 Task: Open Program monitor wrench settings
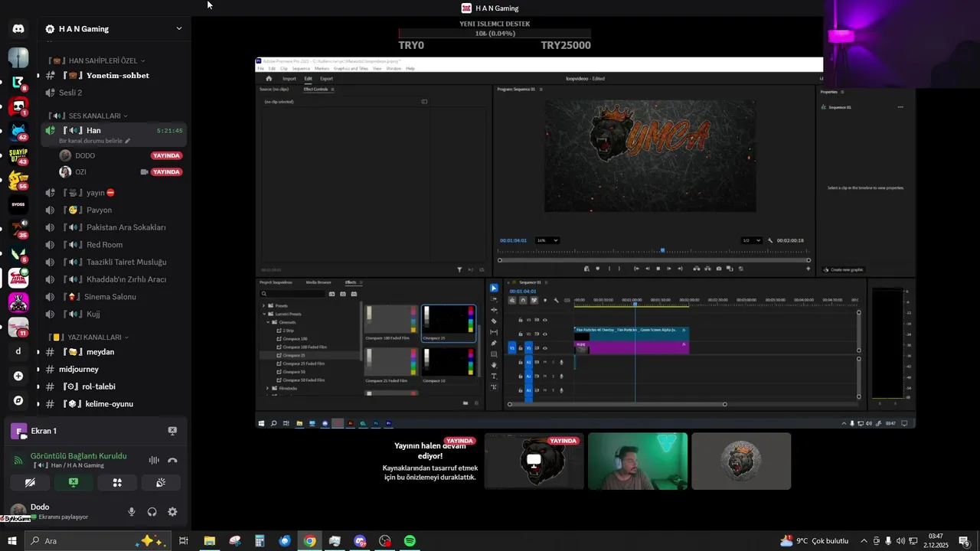[770, 240]
